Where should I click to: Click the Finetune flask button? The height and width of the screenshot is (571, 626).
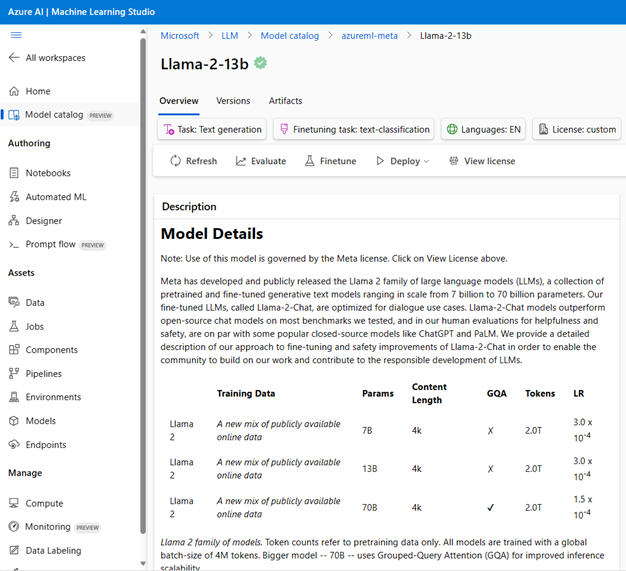tap(331, 161)
